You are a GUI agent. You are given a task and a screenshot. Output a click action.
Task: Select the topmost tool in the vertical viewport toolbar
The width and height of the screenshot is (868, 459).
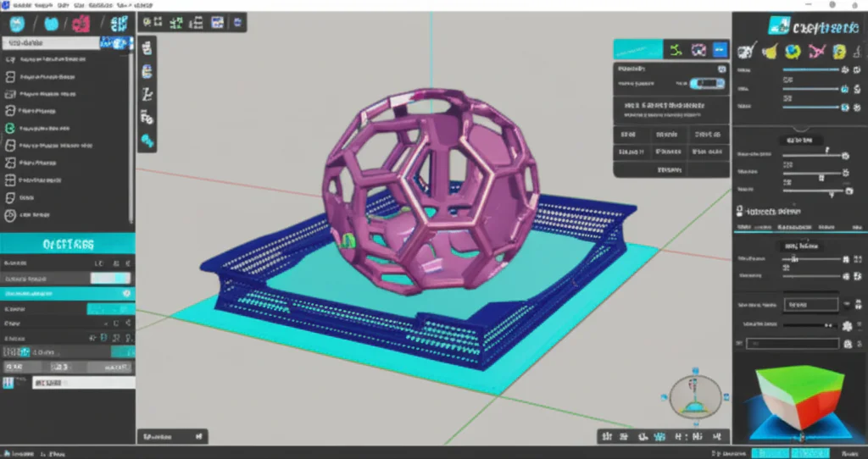[147, 48]
